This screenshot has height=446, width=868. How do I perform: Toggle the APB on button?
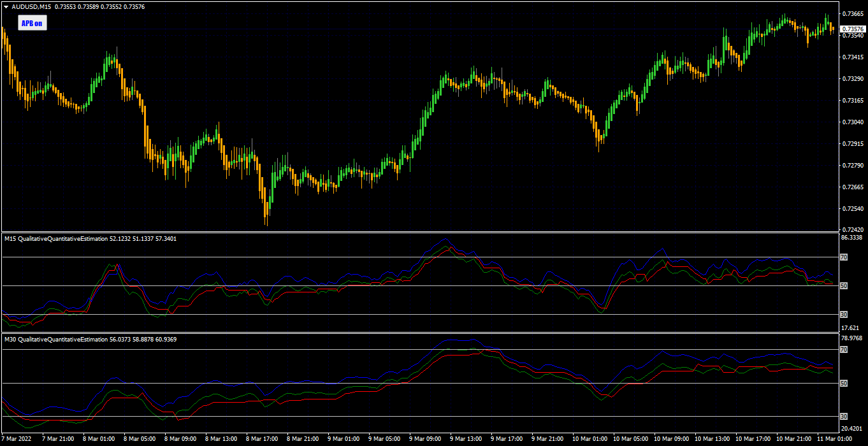33,24
